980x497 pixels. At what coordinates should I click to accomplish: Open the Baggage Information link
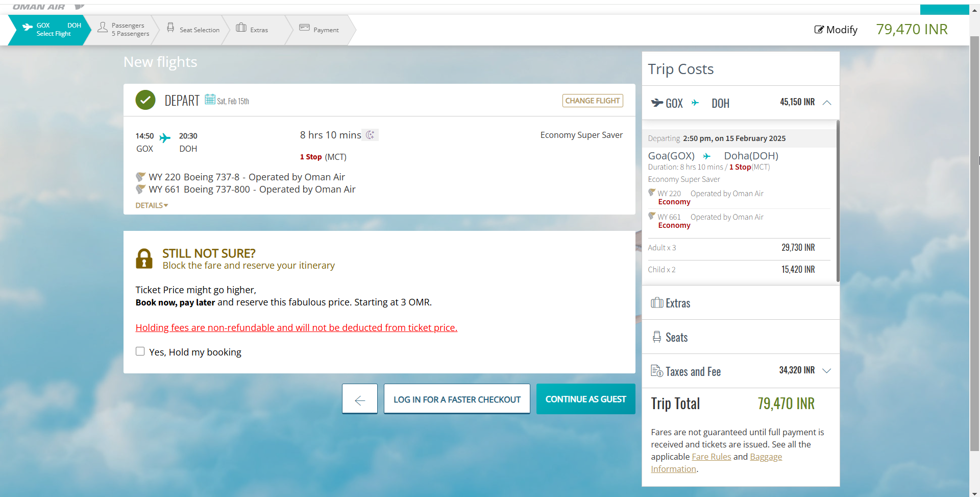click(x=717, y=463)
